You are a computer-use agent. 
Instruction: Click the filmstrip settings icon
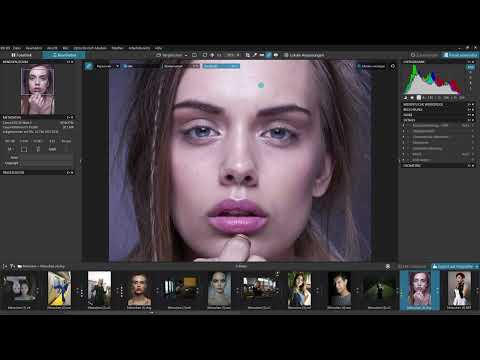coord(388,266)
